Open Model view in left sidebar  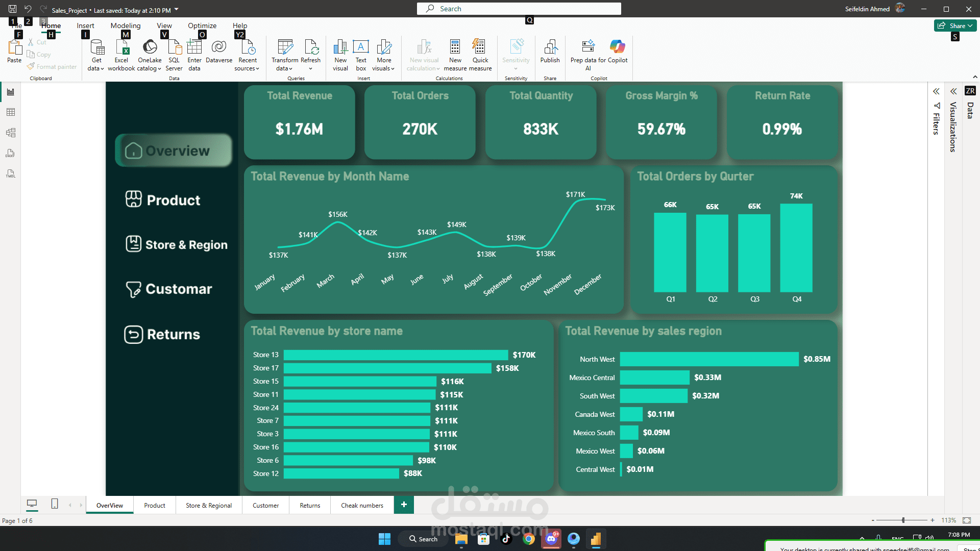[11, 133]
